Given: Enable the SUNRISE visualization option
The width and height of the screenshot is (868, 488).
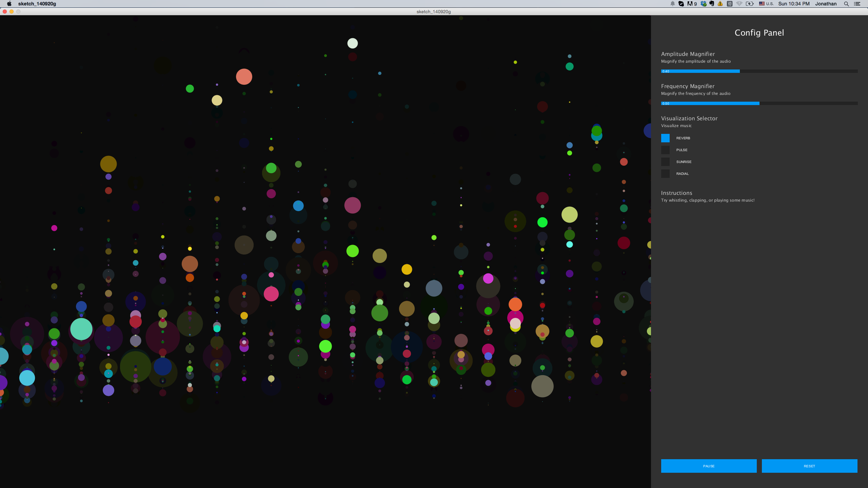Looking at the screenshot, I should click(665, 162).
